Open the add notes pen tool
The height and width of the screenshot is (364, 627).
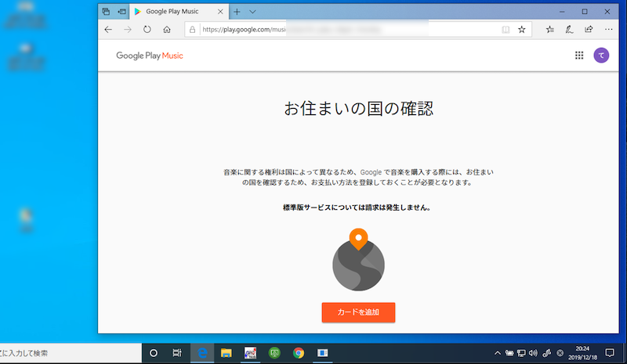click(569, 30)
